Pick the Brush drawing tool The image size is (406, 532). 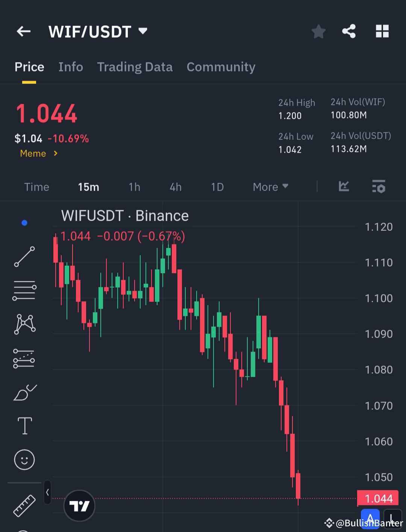point(24,392)
